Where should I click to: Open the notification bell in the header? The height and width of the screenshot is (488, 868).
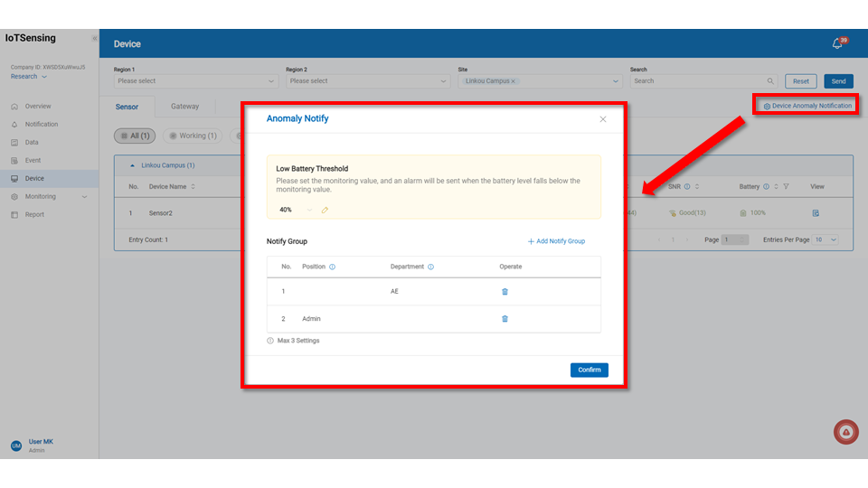pyautogui.click(x=837, y=43)
